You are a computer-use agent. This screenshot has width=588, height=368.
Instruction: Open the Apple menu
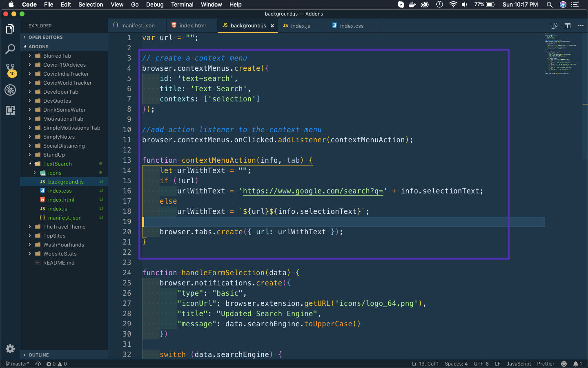(11, 4)
